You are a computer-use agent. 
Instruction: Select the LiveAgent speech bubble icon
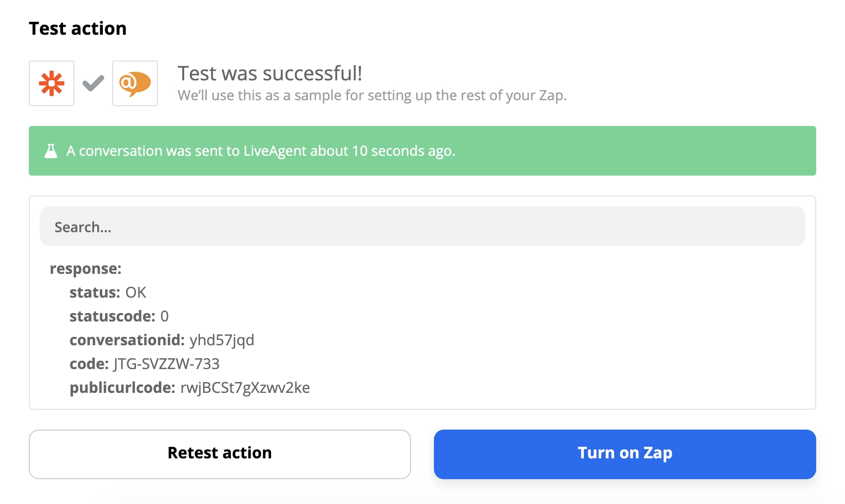(134, 83)
